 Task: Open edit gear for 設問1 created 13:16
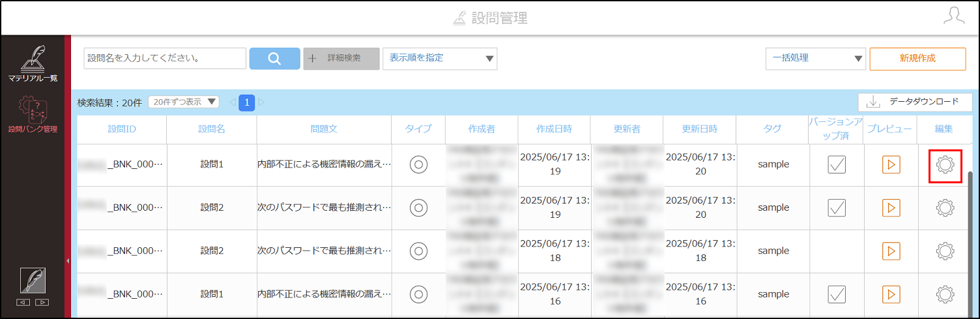945,294
